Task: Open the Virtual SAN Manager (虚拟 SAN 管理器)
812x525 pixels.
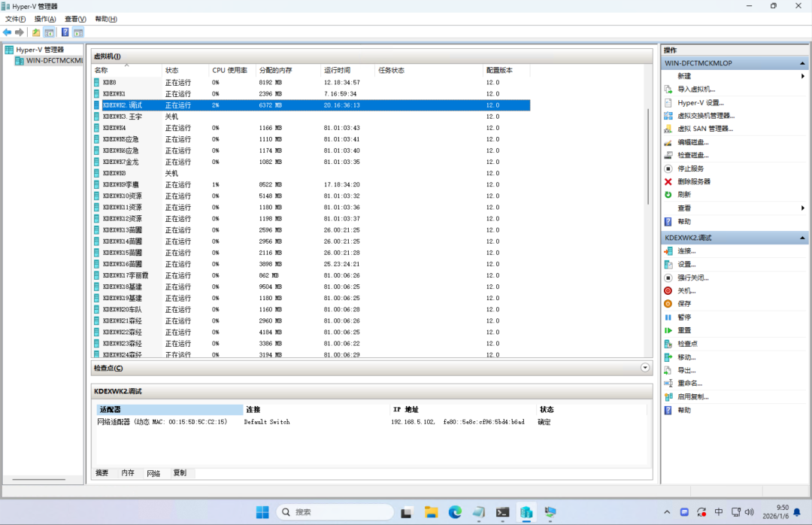Action: point(704,129)
